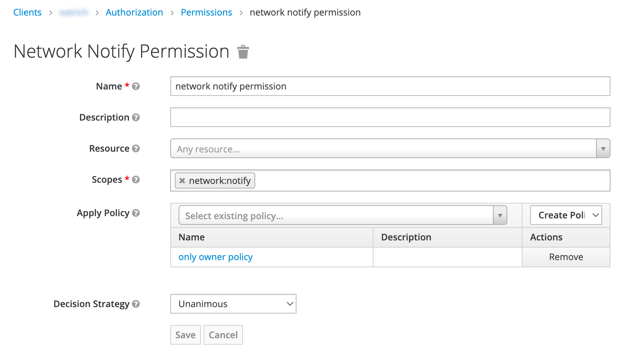
Task: Delete the permission using the trash icon
Action: pos(243,52)
